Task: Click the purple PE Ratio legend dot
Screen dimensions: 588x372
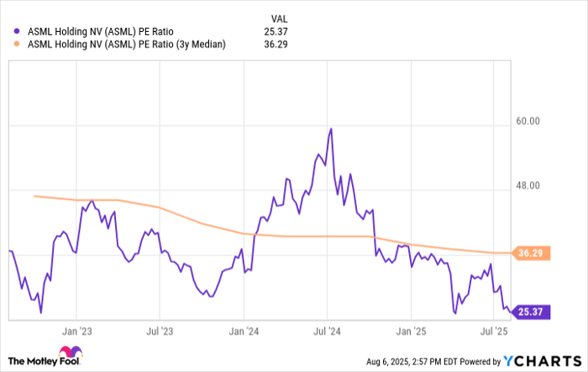Action: (17, 32)
